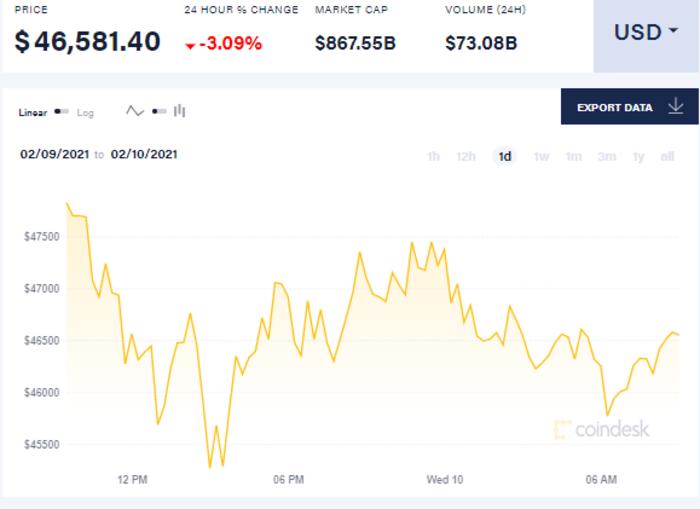Pick the start date 02/09/2021
Screen dimensions: 700x509
click(x=55, y=154)
